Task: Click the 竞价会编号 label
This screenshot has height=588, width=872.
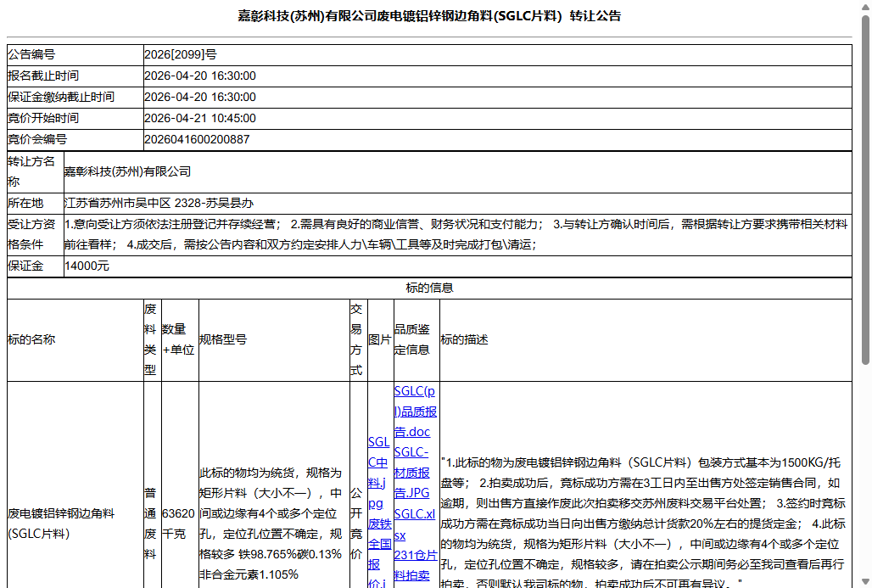Action: click(36, 140)
